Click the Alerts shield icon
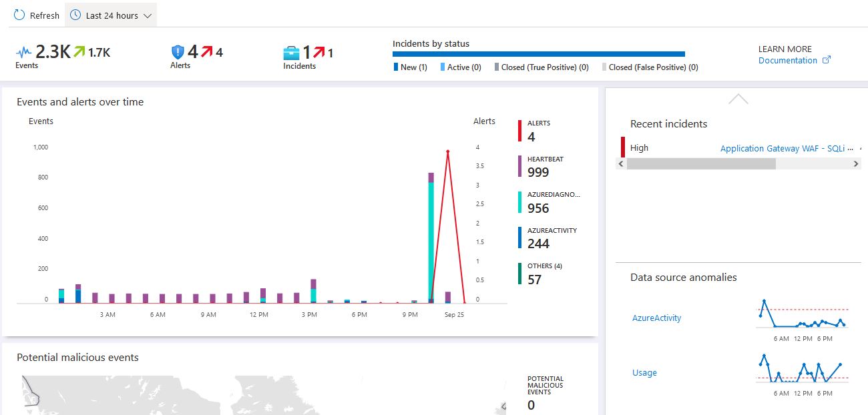The height and width of the screenshot is (415, 868). (x=178, y=52)
